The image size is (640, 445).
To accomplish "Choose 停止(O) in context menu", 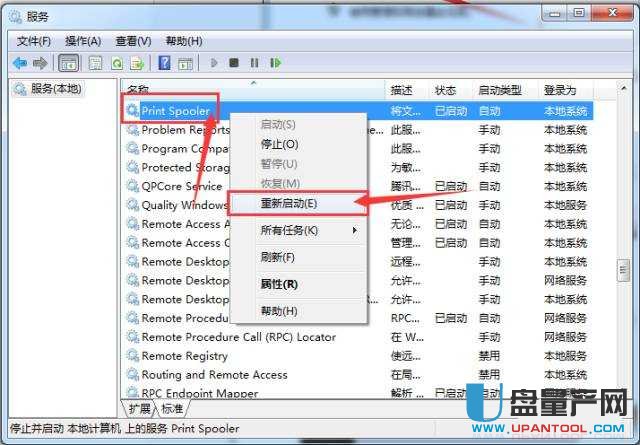I will tap(279, 144).
